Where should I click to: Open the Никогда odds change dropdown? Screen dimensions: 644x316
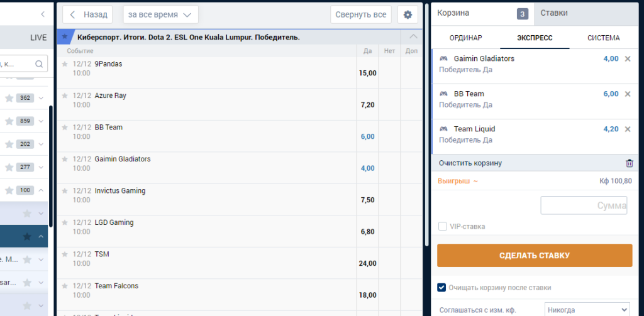click(x=587, y=310)
